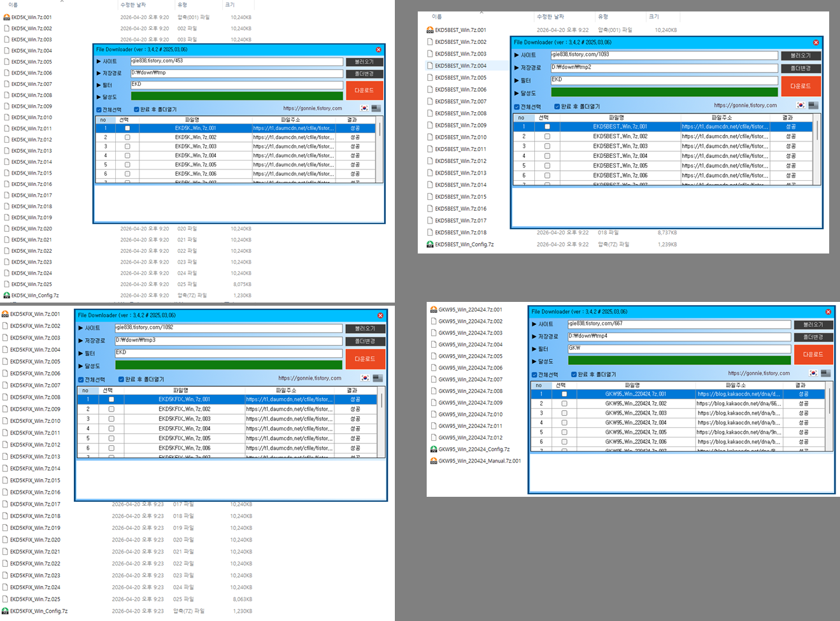Select file name EKD5FIX_Win.7z.019 in Explorer

tap(35, 528)
